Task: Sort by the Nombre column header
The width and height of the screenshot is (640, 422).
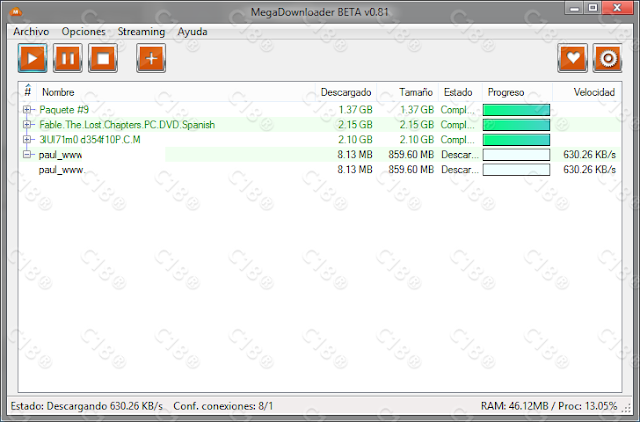Action: [x=176, y=92]
